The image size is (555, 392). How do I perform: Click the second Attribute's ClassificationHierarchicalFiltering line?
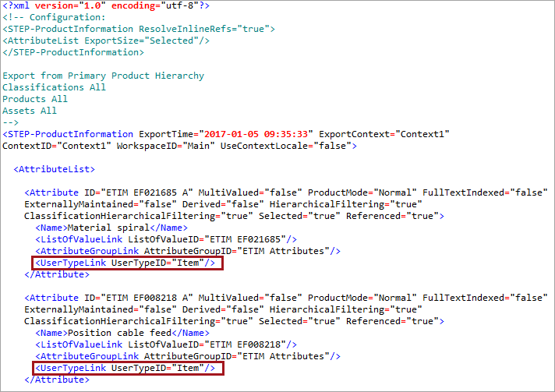(x=234, y=321)
